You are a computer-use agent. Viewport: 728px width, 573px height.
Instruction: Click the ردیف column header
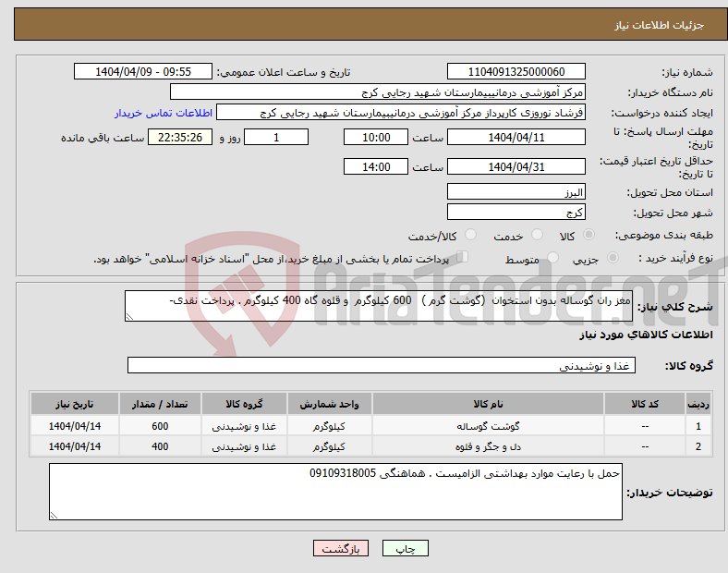[x=698, y=404]
